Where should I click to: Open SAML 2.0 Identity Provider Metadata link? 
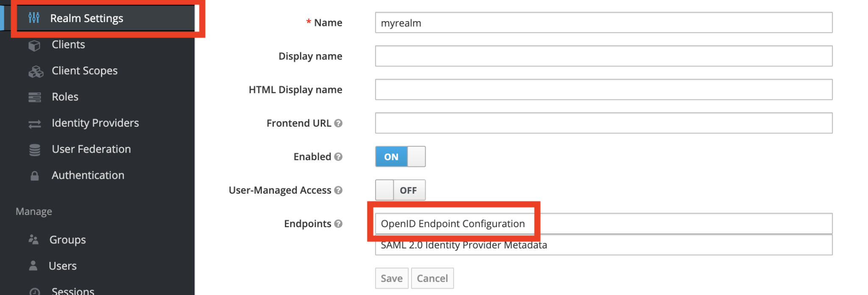coord(464,245)
